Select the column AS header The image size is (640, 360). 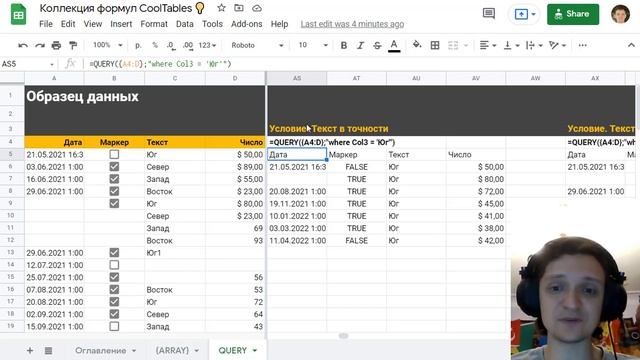(x=297, y=78)
